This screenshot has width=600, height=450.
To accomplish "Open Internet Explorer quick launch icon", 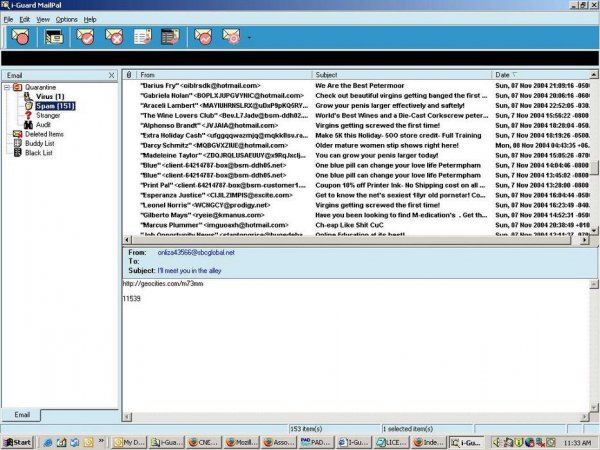I will [48, 443].
